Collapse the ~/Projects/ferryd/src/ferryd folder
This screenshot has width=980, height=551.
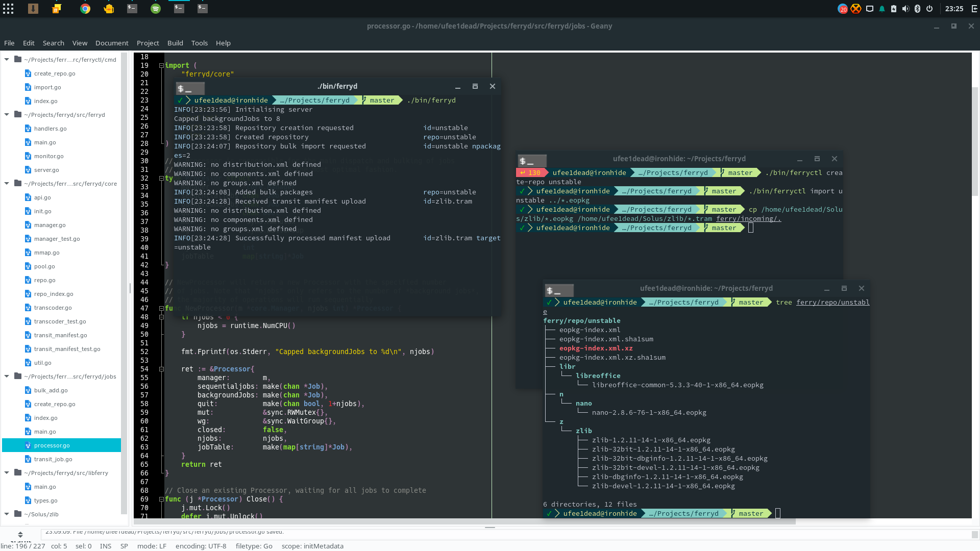pyautogui.click(x=7, y=114)
